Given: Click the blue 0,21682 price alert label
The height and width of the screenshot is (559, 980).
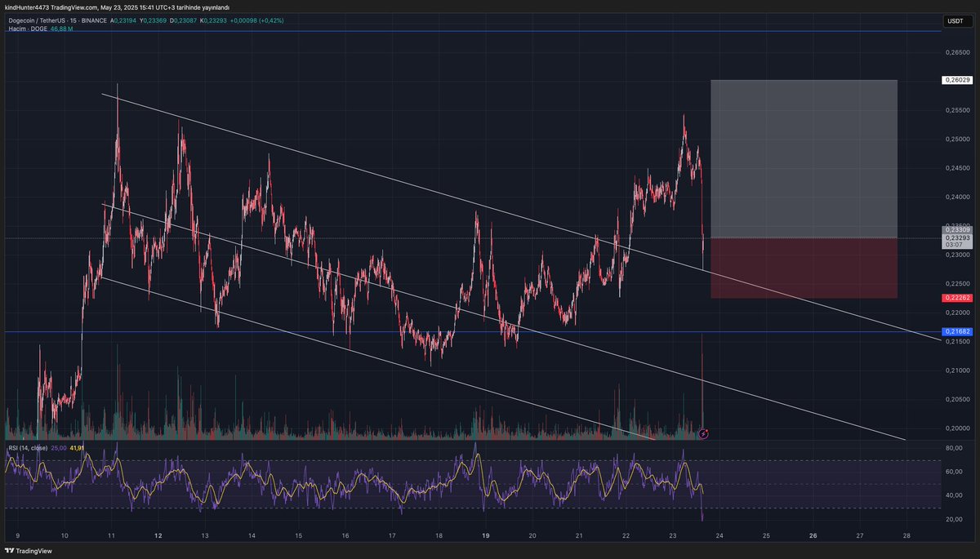Looking at the screenshot, I should click(955, 331).
